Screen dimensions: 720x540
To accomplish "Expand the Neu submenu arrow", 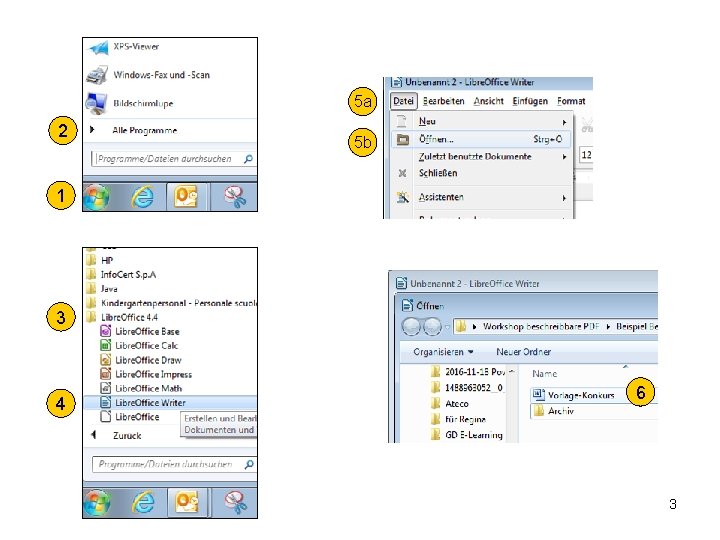I will (x=564, y=122).
